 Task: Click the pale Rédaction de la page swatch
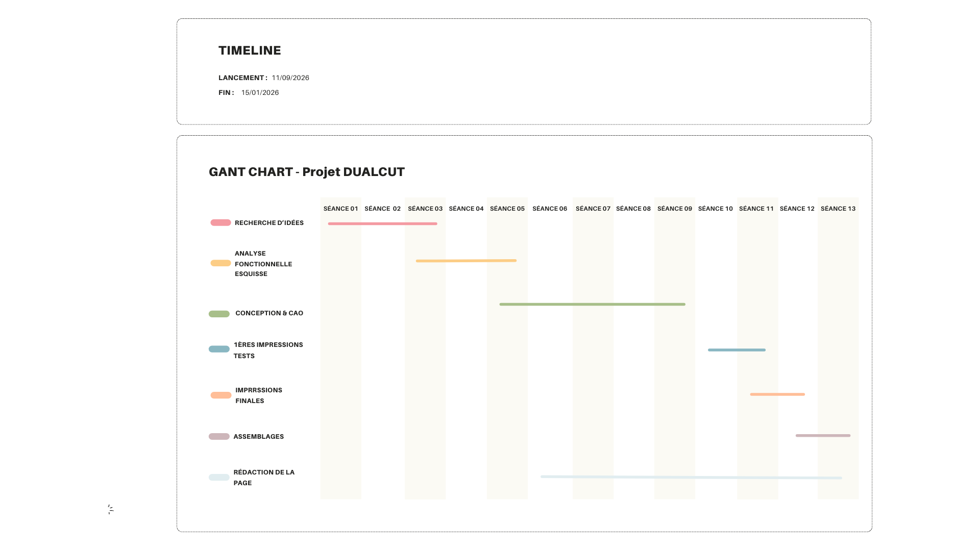tap(219, 478)
